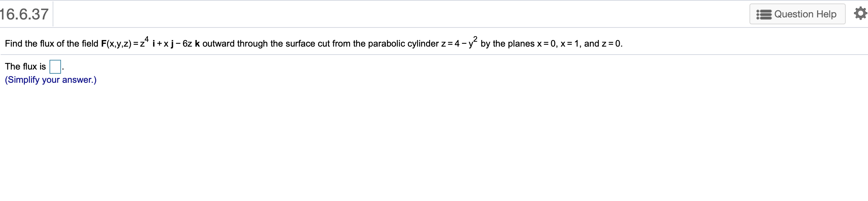Select the question number 16.6.37 label
868x201 pixels.
[x=24, y=14]
